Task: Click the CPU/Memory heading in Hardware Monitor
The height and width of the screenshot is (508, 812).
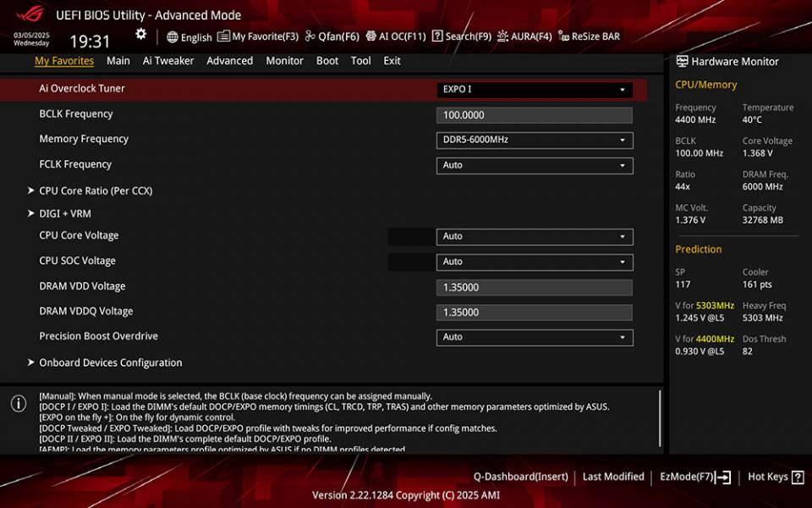Action: point(705,85)
